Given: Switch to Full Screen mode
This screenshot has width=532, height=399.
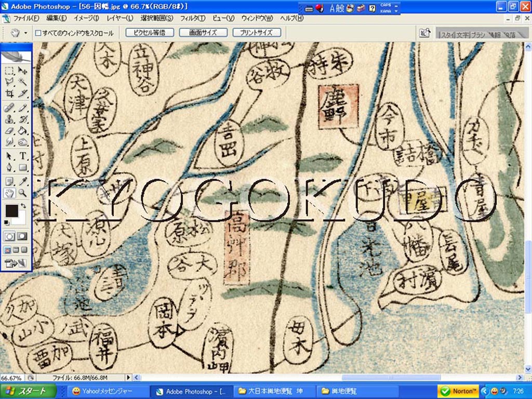Looking at the screenshot, I should 24,250.
